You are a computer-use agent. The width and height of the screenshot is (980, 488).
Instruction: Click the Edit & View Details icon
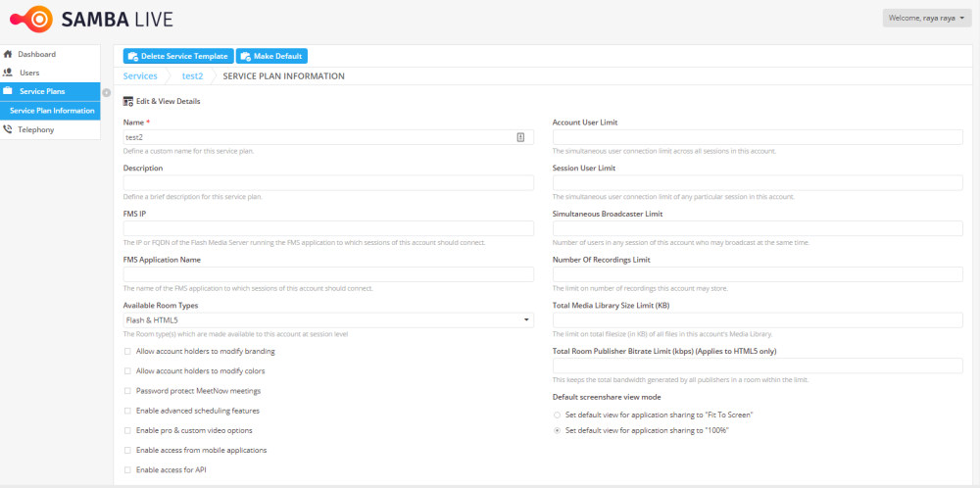click(x=128, y=101)
